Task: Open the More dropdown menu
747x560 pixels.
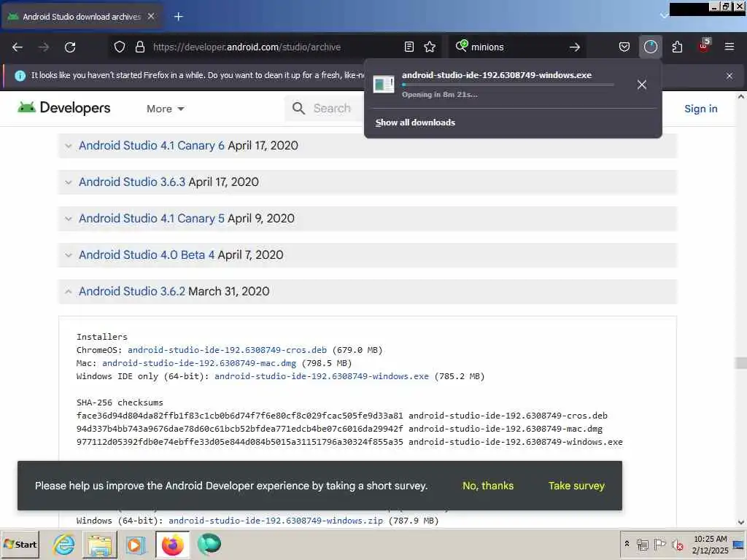Action: 166,109
